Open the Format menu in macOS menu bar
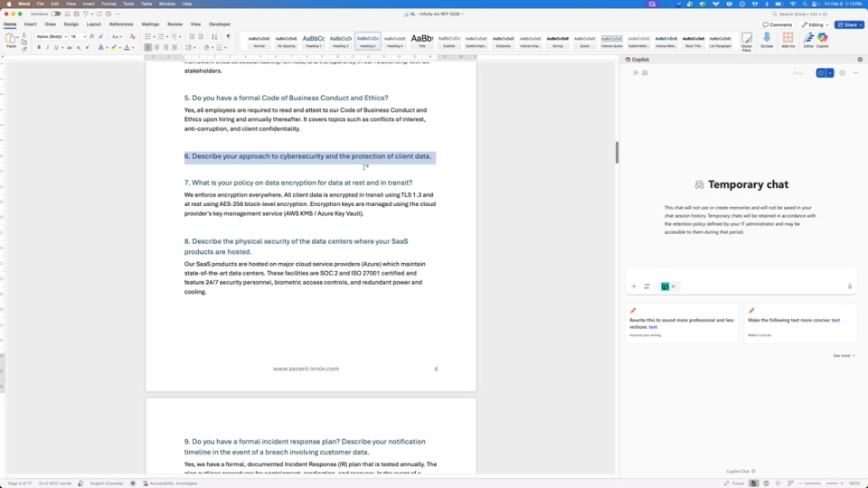Viewport: 868px width, 488px height. (108, 4)
